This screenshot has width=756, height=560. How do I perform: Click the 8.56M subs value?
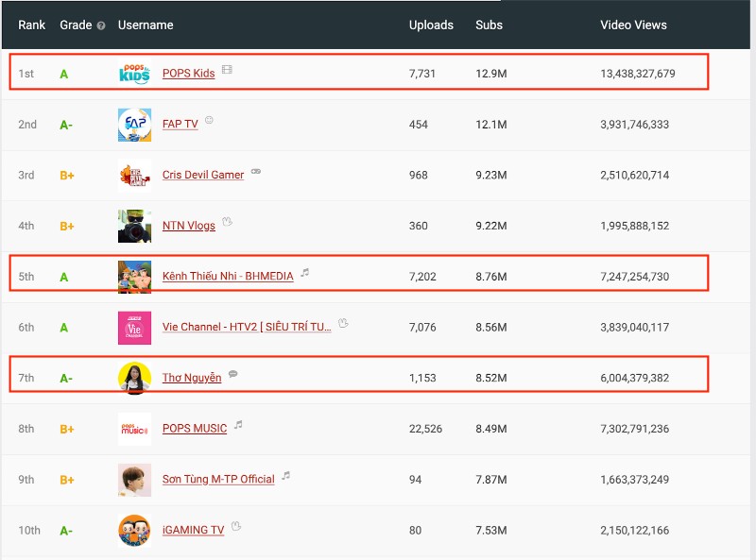click(x=490, y=328)
